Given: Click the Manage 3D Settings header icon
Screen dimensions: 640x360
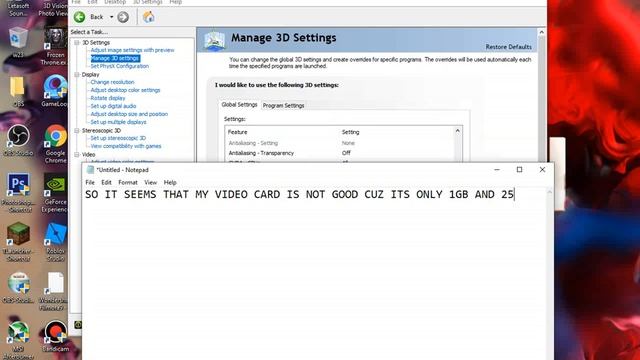Looking at the screenshot, I should (x=215, y=41).
